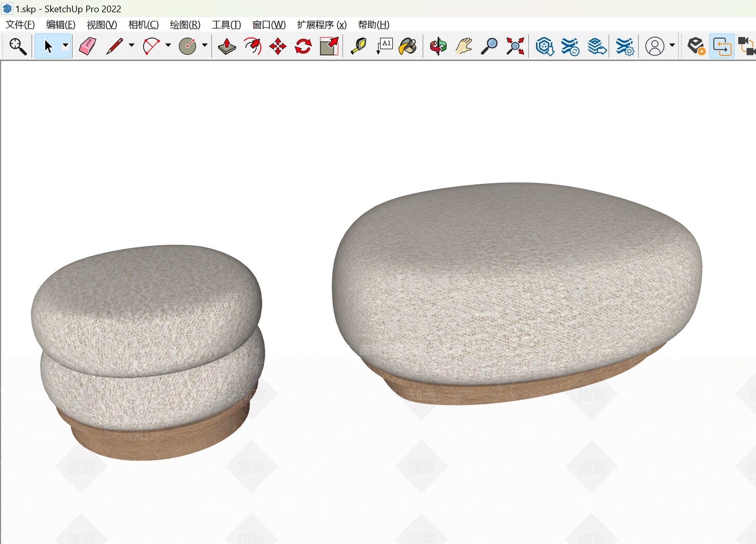This screenshot has height=544, width=756.
Task: Select the Orbit camera tool
Action: coord(438,46)
